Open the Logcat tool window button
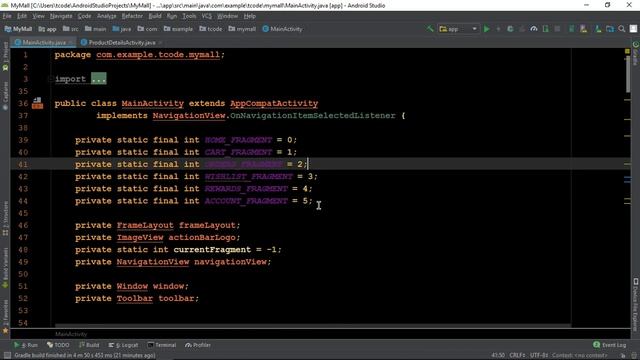This screenshot has width=640, height=360. pos(123,345)
